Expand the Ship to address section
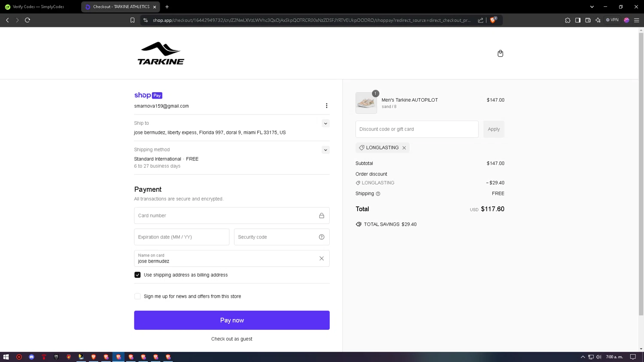 tap(325, 124)
